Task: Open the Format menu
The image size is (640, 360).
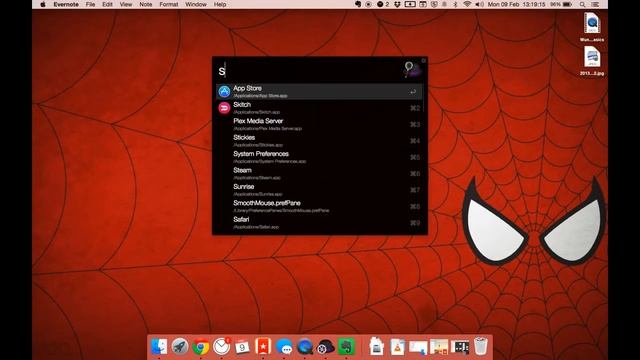Action: pyautogui.click(x=169, y=4)
